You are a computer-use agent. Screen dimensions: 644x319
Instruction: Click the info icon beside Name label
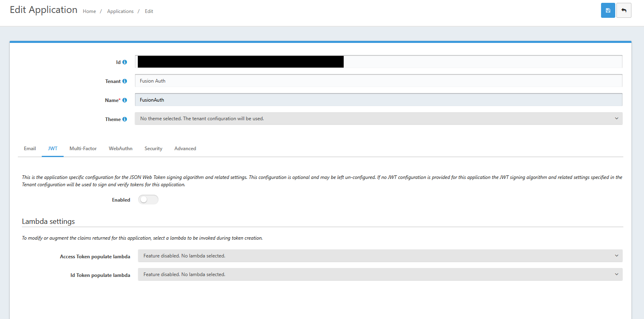point(125,100)
